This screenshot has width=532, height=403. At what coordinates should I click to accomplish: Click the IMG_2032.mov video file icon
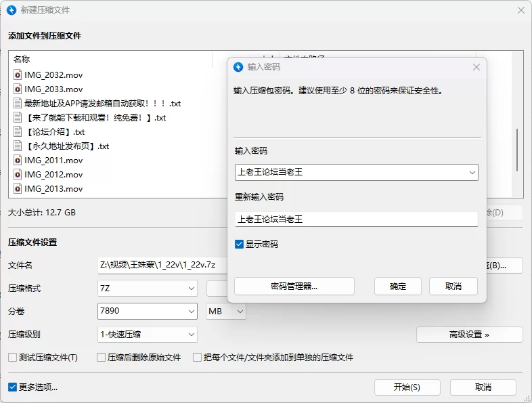click(18, 75)
